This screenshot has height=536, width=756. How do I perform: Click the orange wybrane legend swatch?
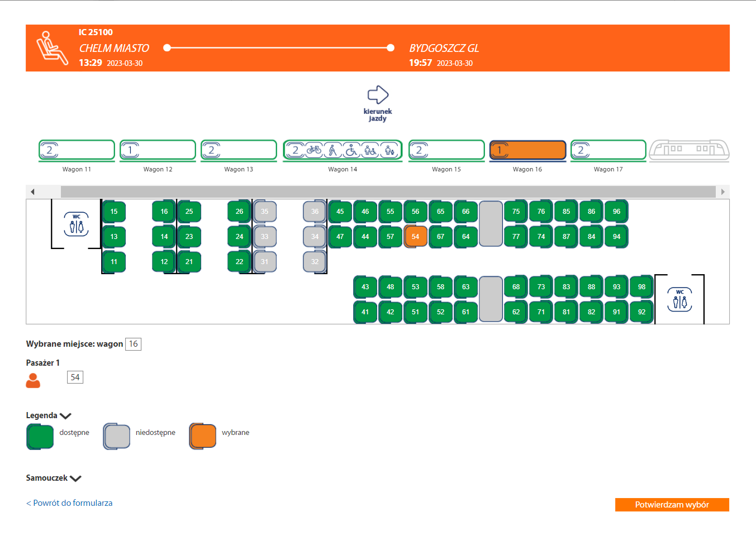point(203,436)
